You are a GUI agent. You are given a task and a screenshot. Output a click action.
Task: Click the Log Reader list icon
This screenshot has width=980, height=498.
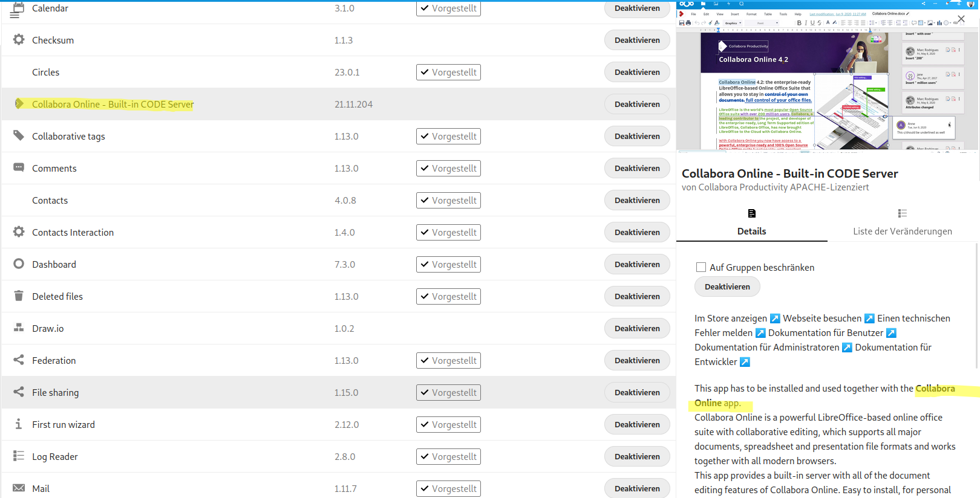pos(19,456)
